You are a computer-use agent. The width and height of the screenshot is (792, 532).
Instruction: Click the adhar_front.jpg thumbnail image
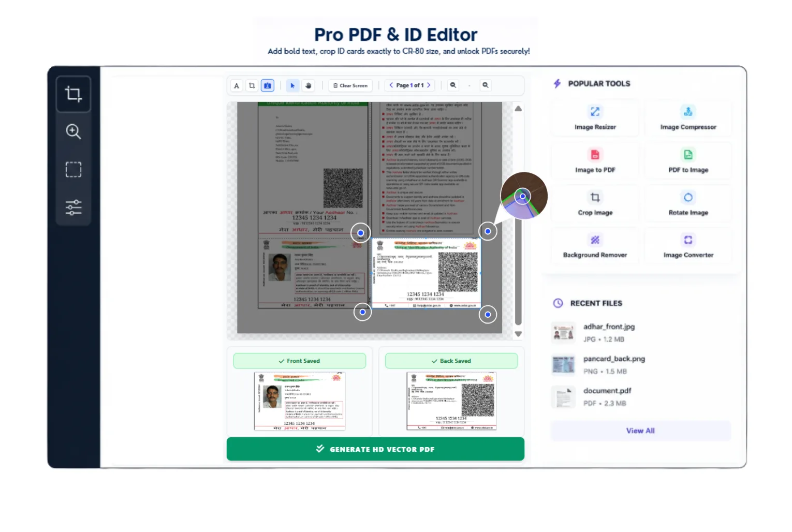click(563, 333)
